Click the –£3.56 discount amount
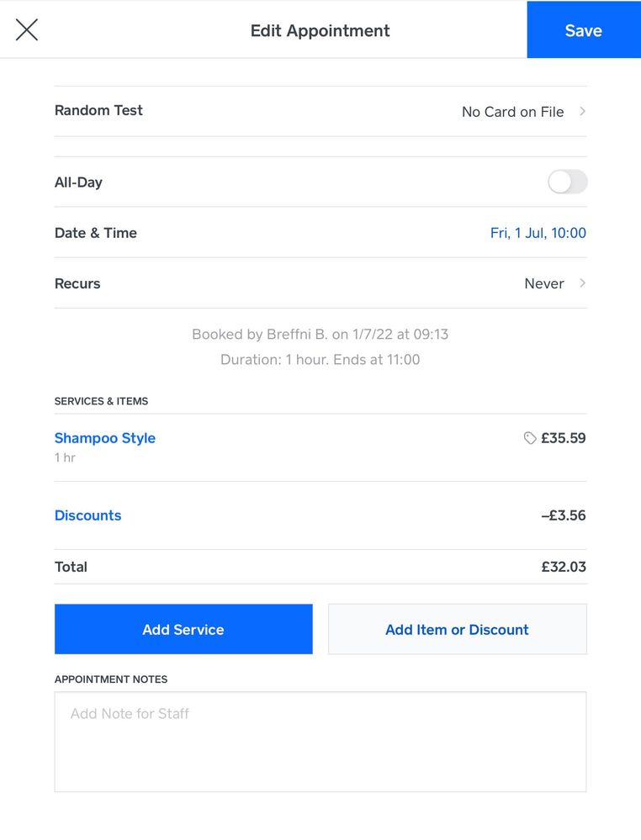 (x=563, y=515)
